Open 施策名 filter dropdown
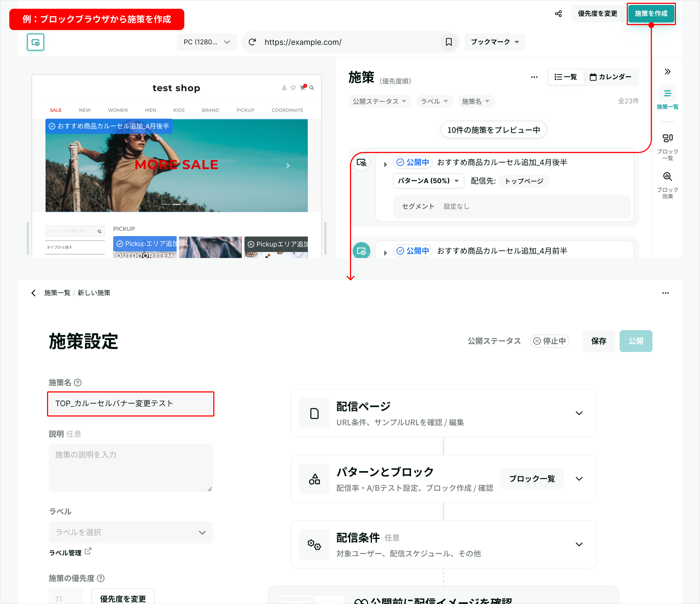The width and height of the screenshot is (700, 604). pos(476,101)
